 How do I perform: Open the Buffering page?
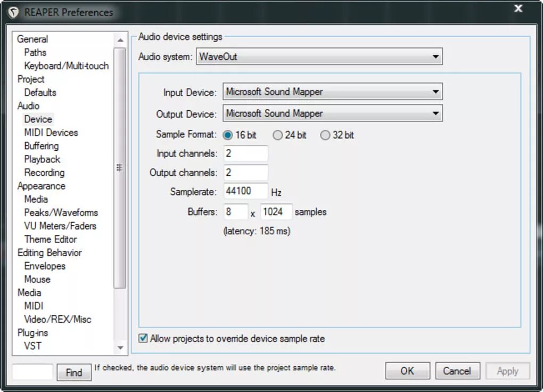click(x=42, y=146)
